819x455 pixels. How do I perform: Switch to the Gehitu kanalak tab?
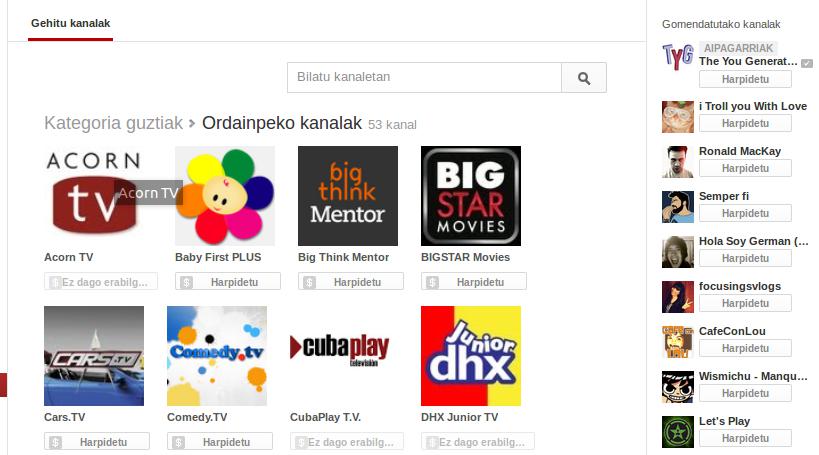point(70,23)
